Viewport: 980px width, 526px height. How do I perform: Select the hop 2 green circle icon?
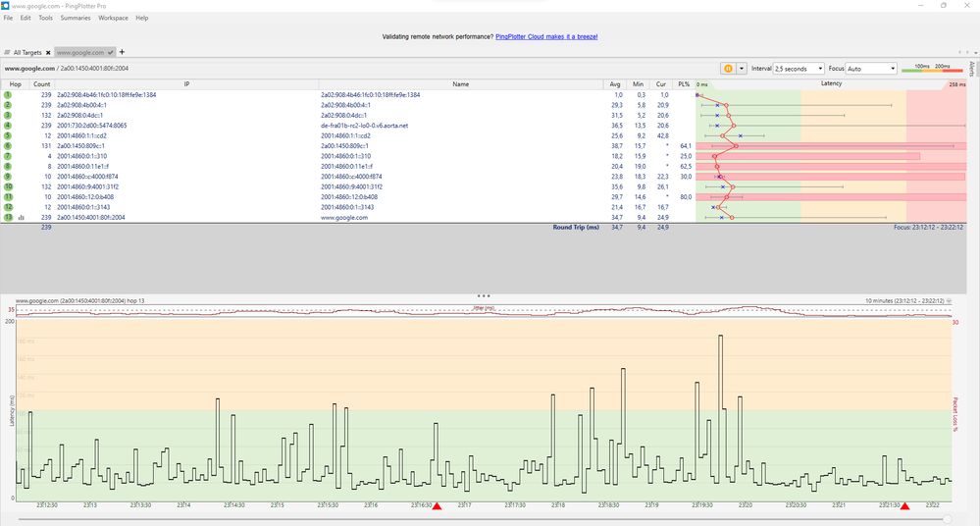click(8, 105)
